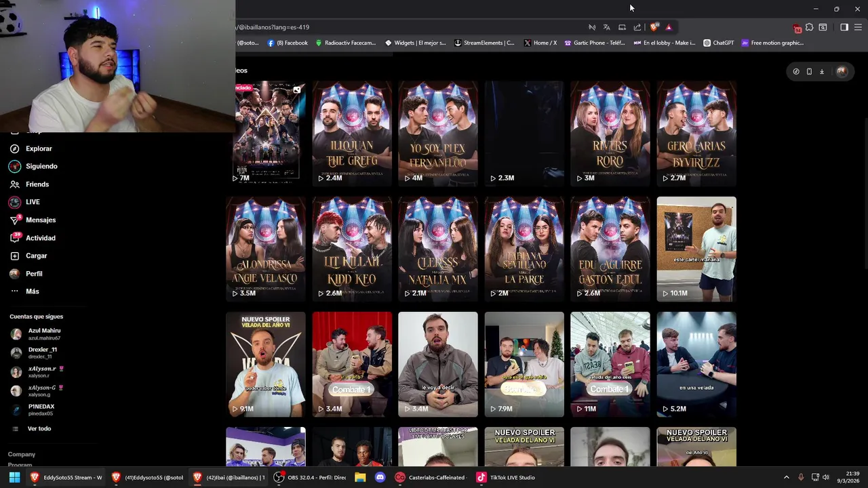Click the cast screen icon in address bar
Image resolution: width=868 pixels, height=488 pixels.
622,27
